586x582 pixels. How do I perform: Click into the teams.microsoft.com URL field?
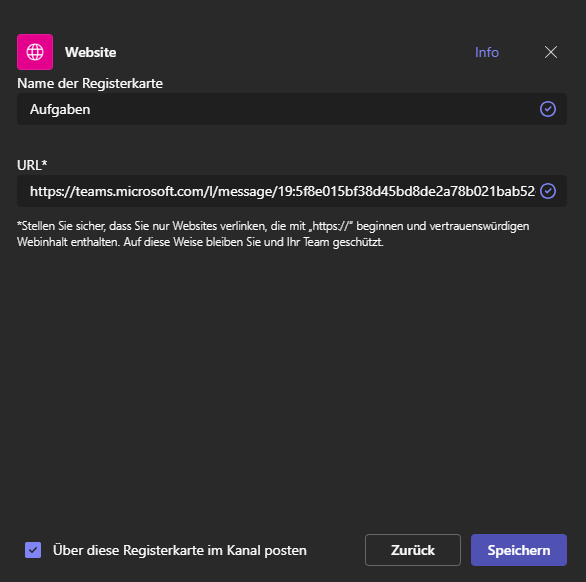tap(292, 191)
